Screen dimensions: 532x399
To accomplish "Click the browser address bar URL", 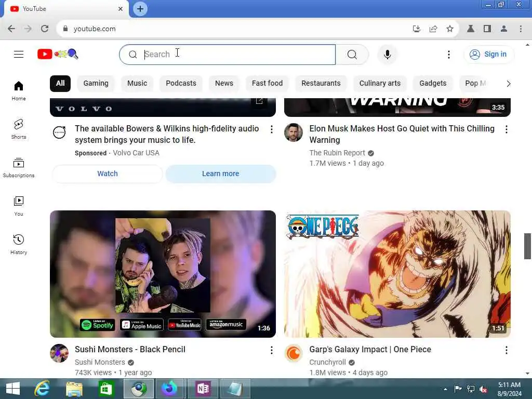I will click(x=95, y=29).
